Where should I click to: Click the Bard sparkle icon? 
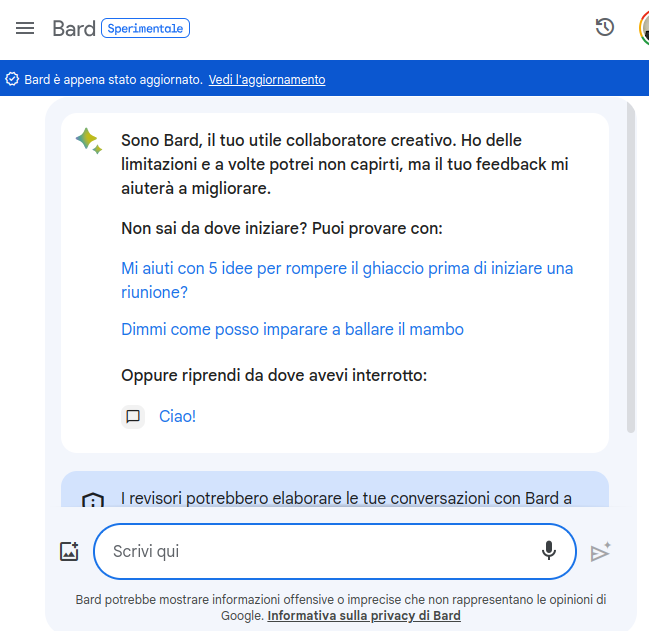tap(89, 141)
